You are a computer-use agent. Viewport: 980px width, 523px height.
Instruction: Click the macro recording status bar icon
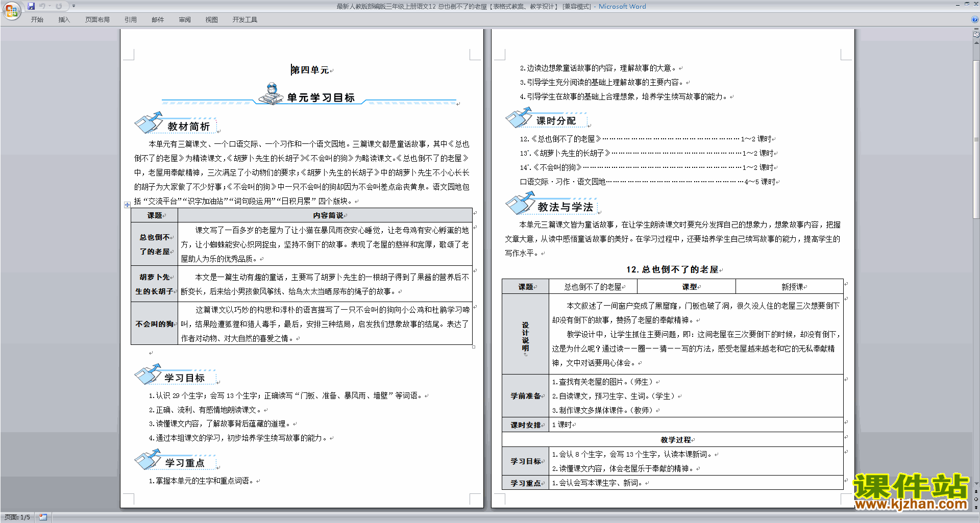pos(43,517)
